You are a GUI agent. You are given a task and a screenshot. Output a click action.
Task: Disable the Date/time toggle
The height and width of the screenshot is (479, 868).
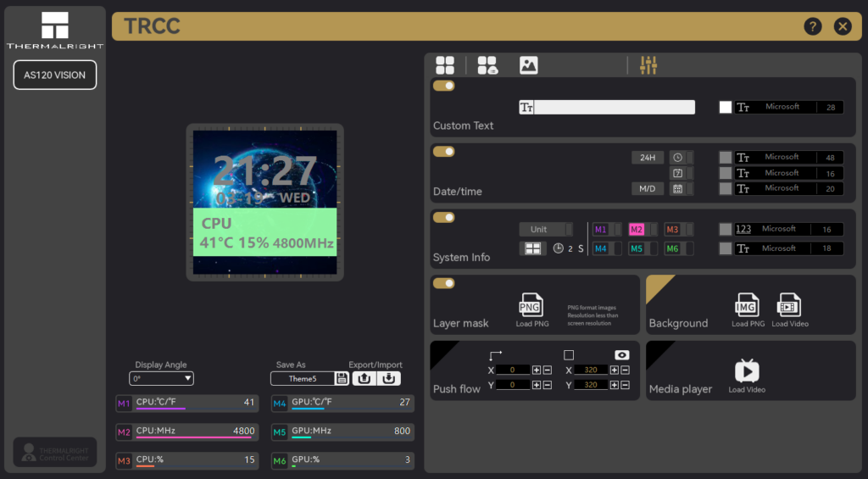(x=444, y=152)
